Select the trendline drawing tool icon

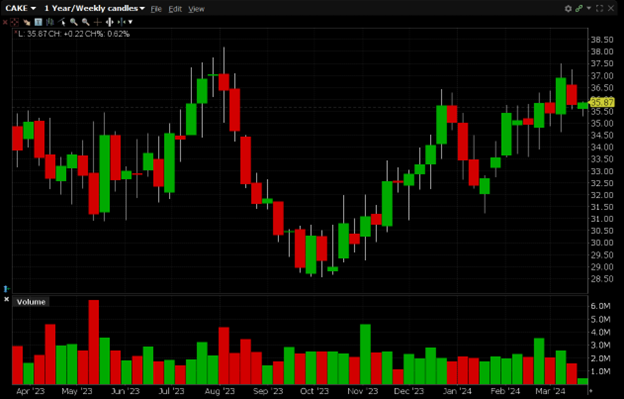click(x=62, y=22)
